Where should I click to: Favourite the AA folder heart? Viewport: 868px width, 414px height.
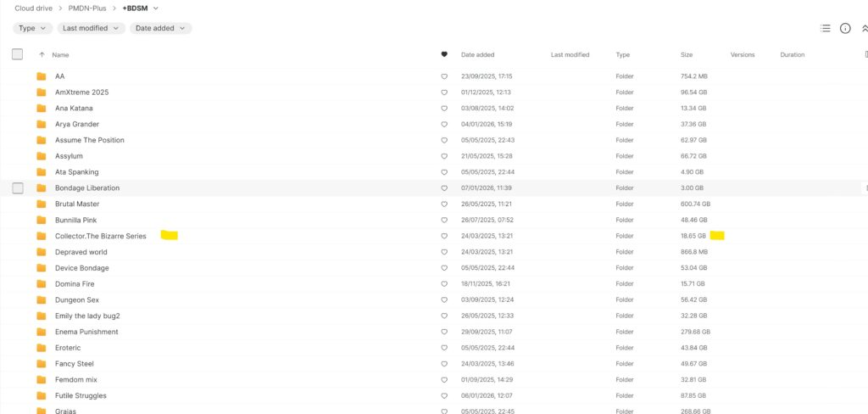pyautogui.click(x=444, y=76)
